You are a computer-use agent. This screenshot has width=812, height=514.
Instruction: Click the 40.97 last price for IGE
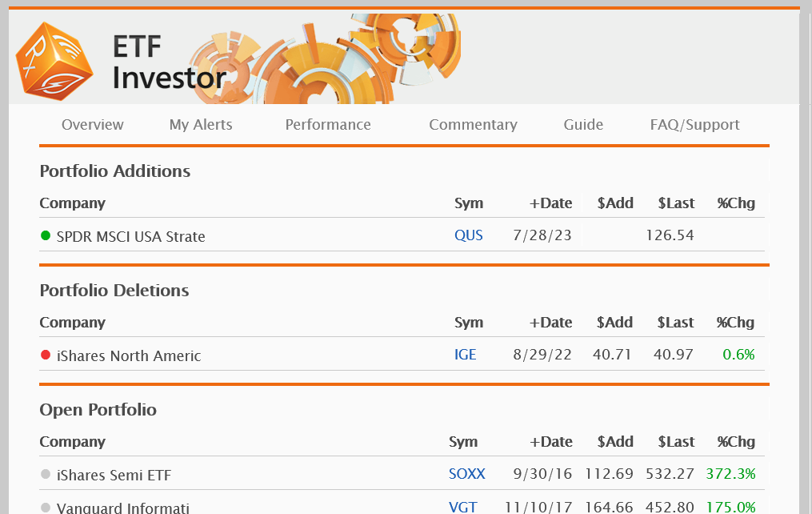pyautogui.click(x=674, y=355)
